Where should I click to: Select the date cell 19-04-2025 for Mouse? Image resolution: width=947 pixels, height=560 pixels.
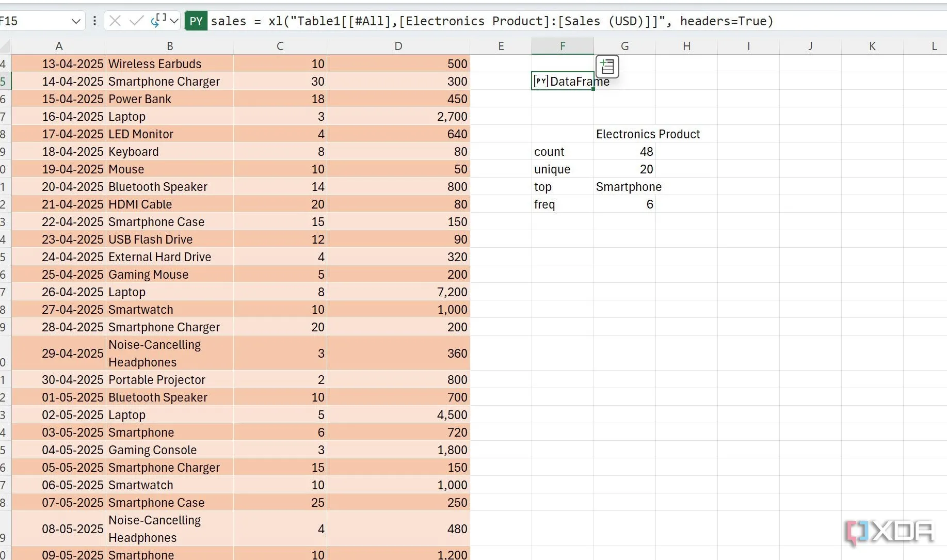pos(59,169)
